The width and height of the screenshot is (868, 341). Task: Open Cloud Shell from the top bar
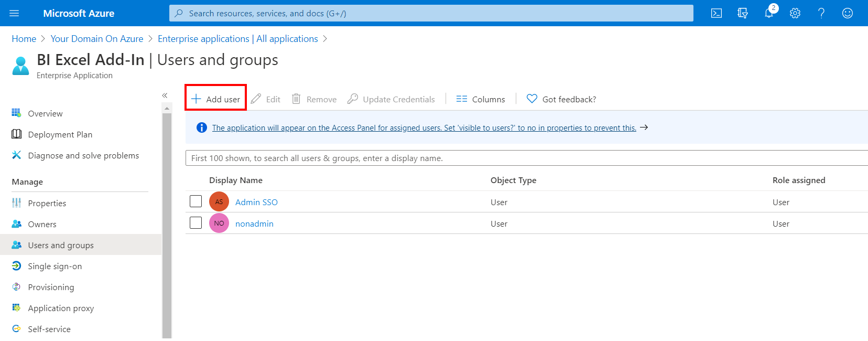717,13
